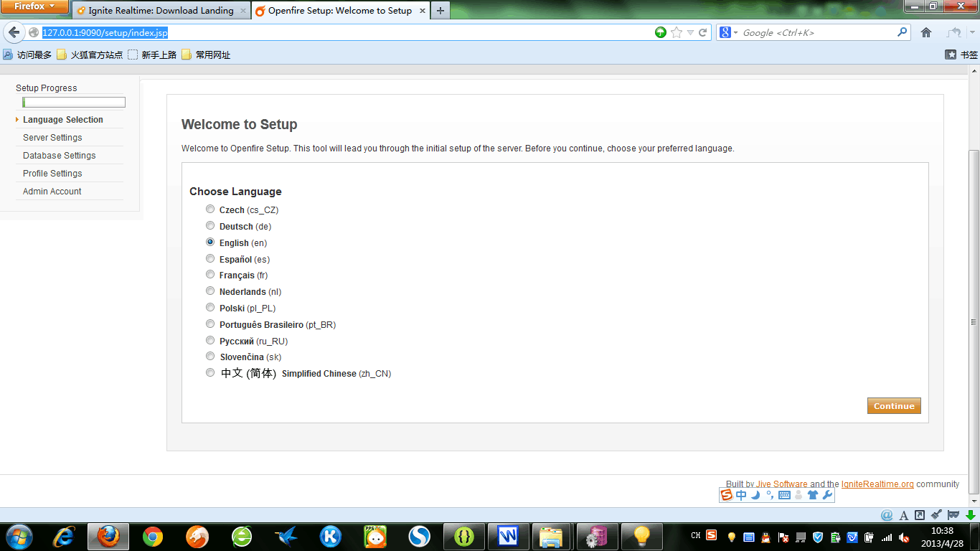Choose the Simplified Chinese (zh_CN) radio button
Screen dimensions: 980x551
tap(210, 372)
